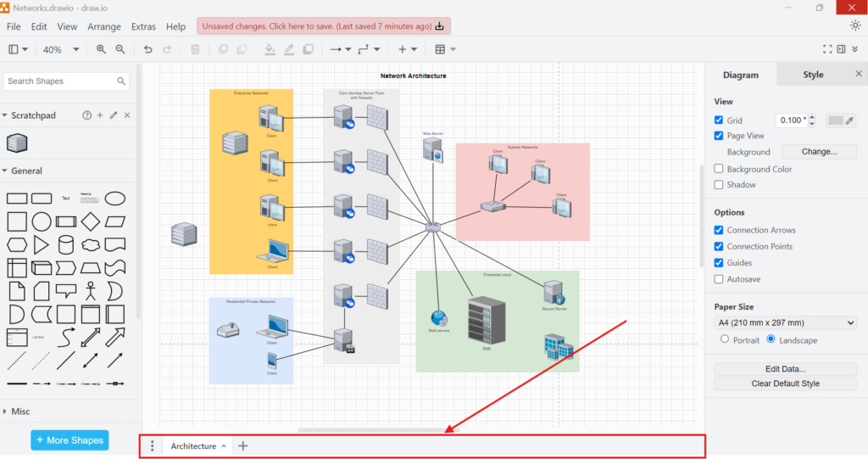This screenshot has height=459, width=868.
Task: Switch to the Style tab
Action: pos(813,75)
